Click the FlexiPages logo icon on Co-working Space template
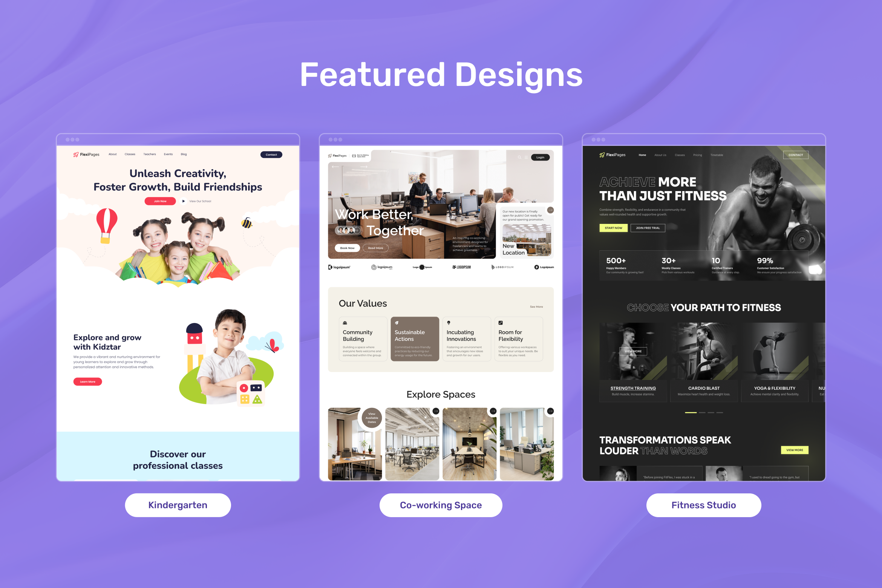The width and height of the screenshot is (882, 588). [x=330, y=156]
